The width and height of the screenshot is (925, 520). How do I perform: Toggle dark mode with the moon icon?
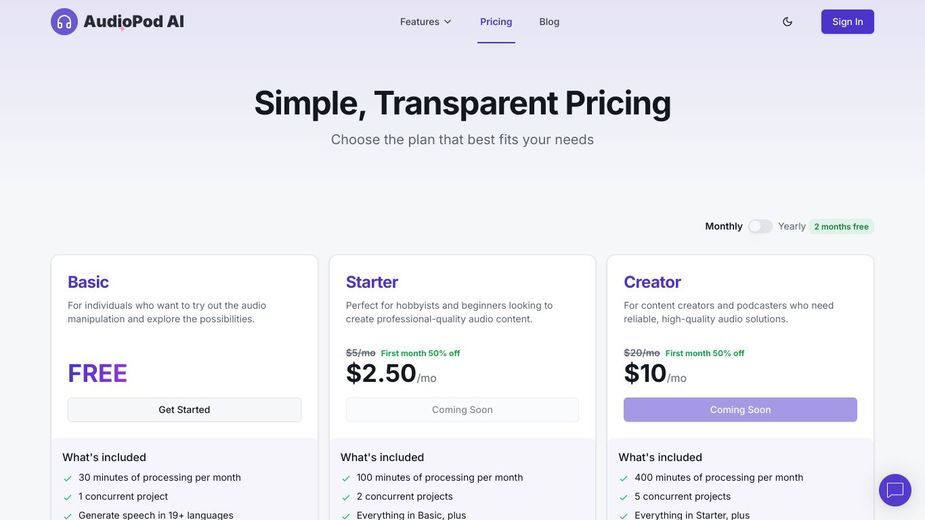787,22
